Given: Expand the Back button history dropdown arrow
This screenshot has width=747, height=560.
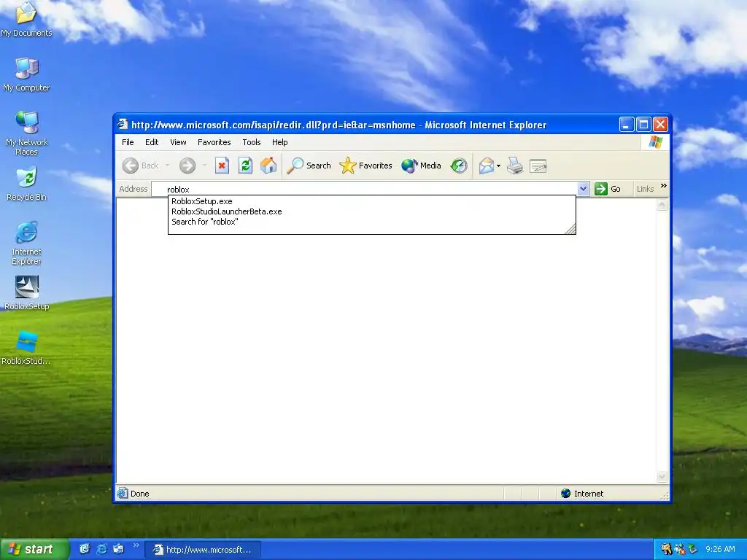Looking at the screenshot, I should click(167, 166).
